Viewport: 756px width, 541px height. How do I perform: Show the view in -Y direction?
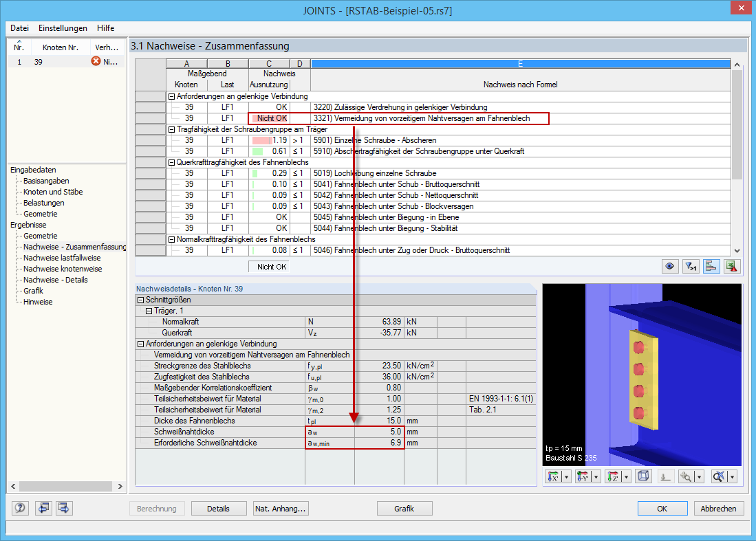pos(583,476)
